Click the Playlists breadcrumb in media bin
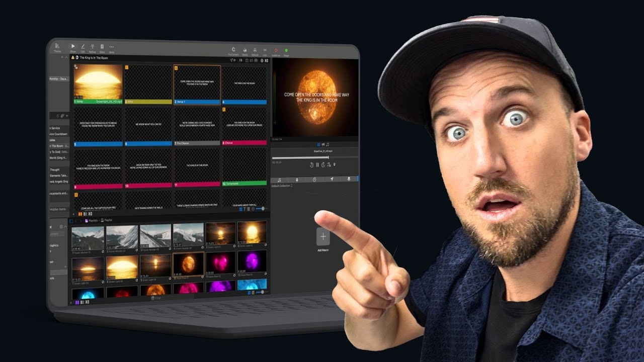The width and height of the screenshot is (644, 362). coord(91,220)
